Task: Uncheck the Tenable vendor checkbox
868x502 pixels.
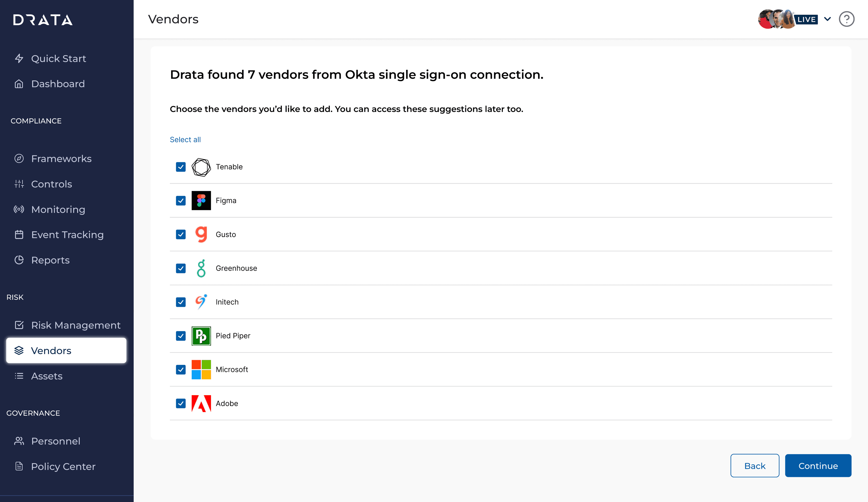Action: [181, 167]
